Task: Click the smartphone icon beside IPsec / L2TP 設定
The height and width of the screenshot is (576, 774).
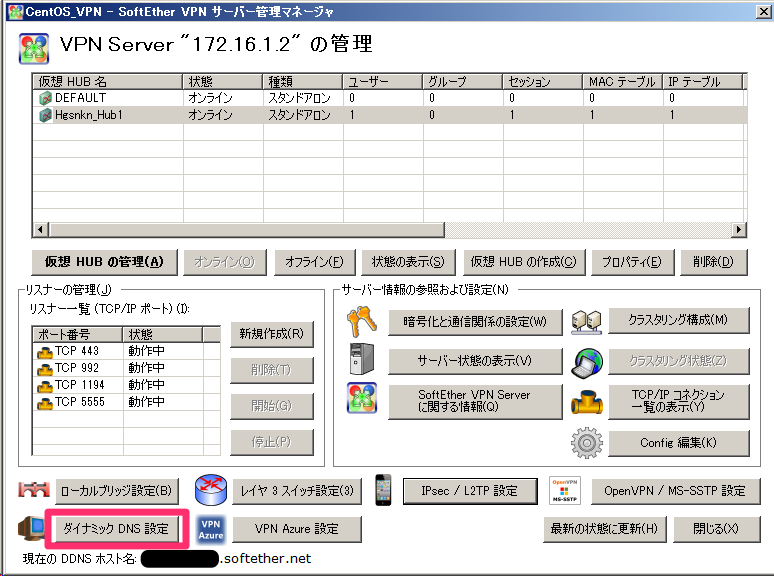Action: [x=383, y=490]
